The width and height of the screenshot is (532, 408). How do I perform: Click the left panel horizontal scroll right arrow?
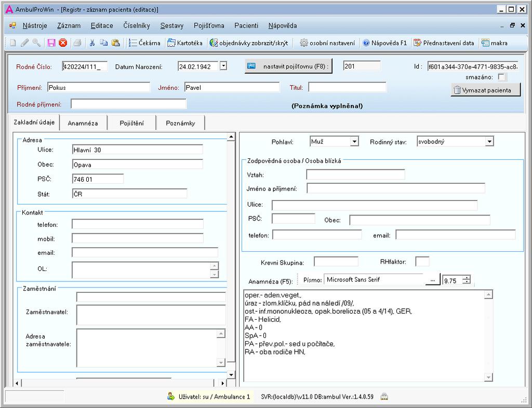tap(222, 383)
